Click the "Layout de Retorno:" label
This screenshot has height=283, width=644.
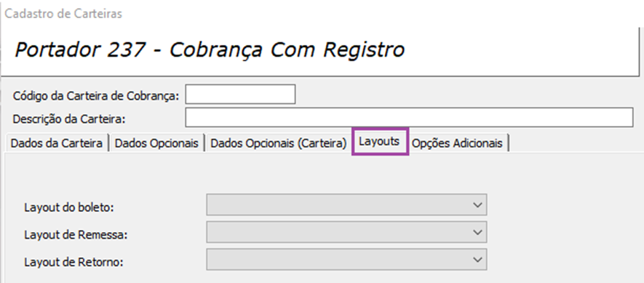point(73,262)
